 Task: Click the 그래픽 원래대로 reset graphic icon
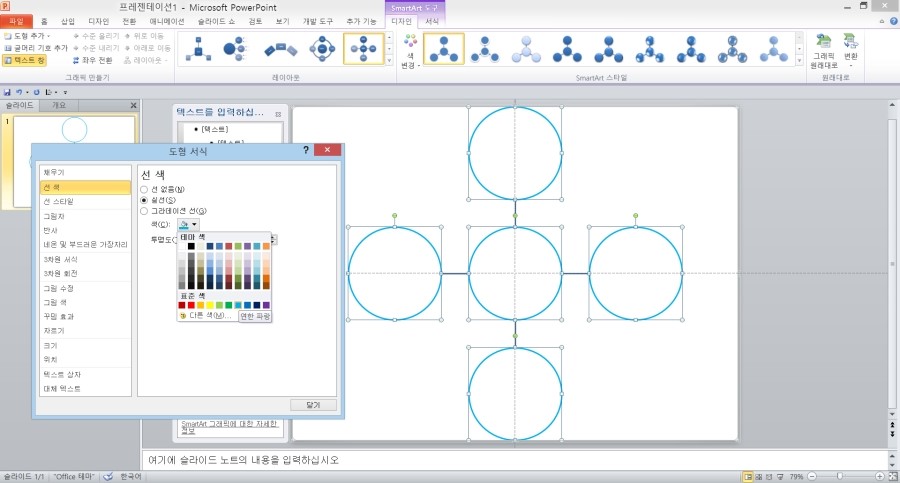[x=823, y=52]
